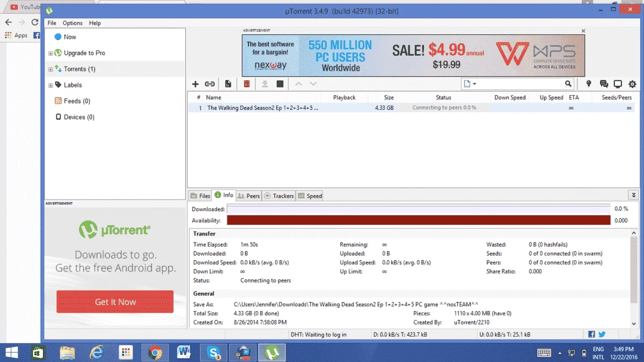Image resolution: width=644 pixels, height=362 pixels.
Task: Select Labels in the sidebar
Action: pyautogui.click(x=72, y=85)
